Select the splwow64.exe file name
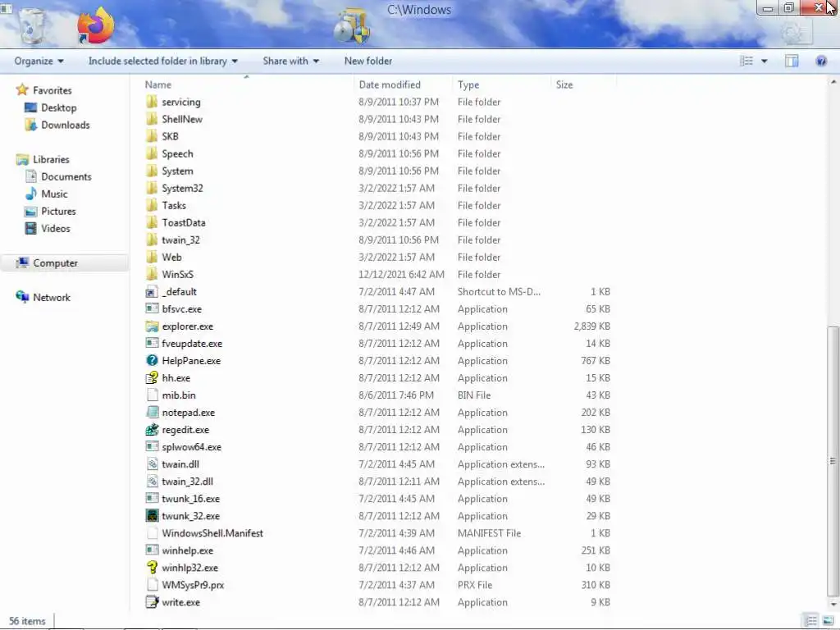The width and height of the screenshot is (840, 630). pos(191,447)
